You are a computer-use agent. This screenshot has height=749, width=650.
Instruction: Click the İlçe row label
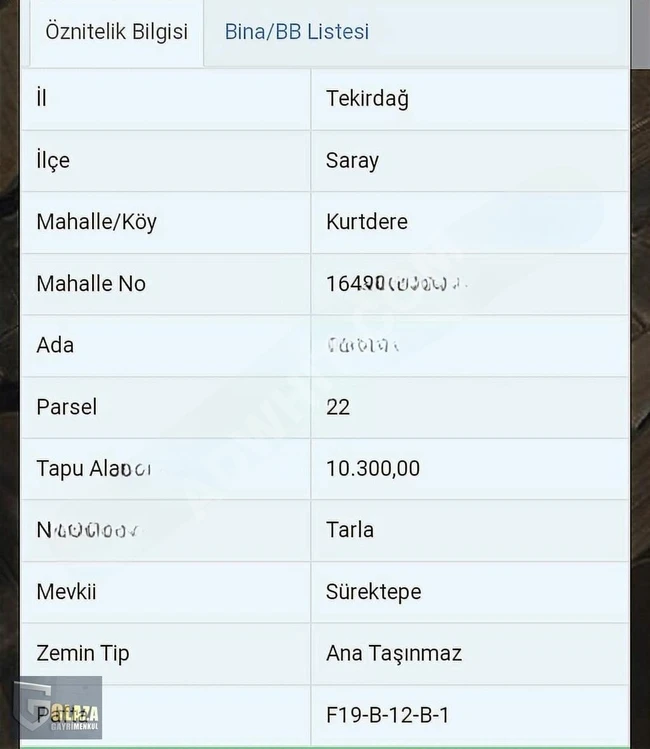[x=53, y=160]
